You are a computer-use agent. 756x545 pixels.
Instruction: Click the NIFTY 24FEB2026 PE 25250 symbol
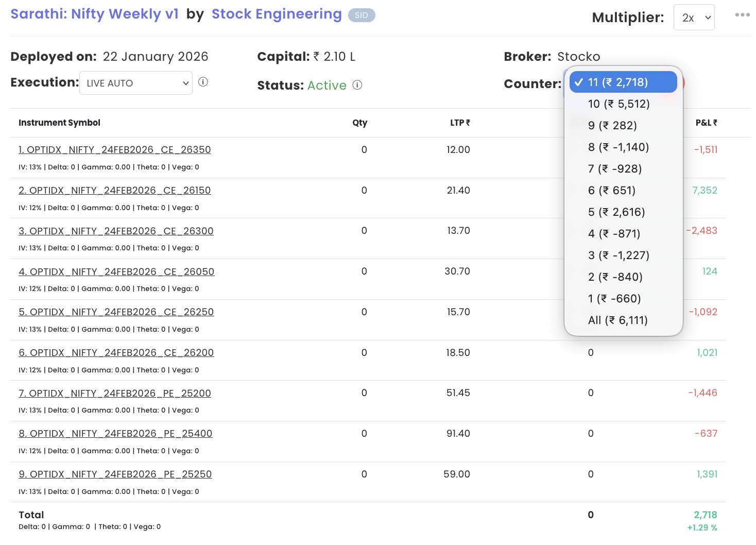tap(115, 474)
